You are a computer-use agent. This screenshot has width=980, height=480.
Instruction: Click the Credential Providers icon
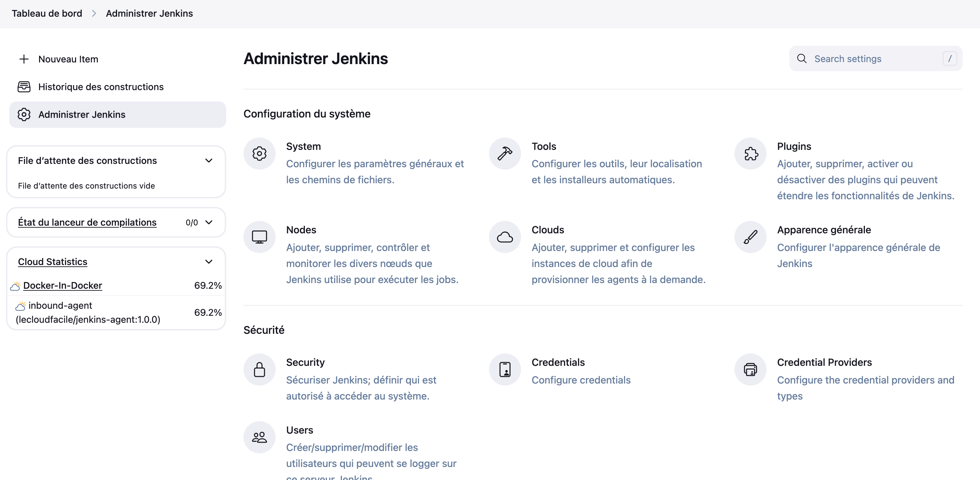pyautogui.click(x=750, y=370)
